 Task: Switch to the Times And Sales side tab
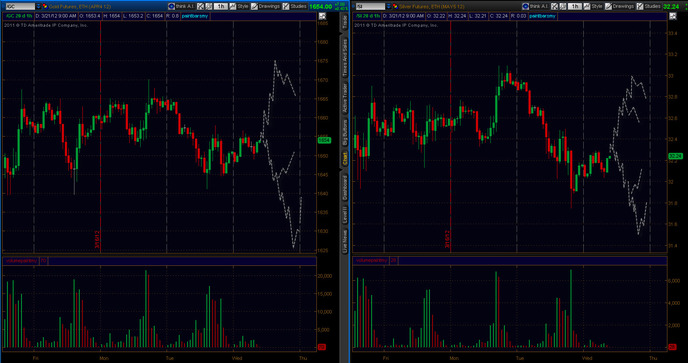345,58
